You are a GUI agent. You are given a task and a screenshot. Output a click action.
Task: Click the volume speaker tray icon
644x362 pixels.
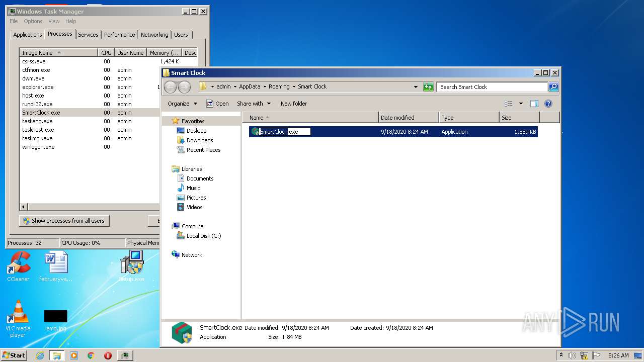point(572,355)
